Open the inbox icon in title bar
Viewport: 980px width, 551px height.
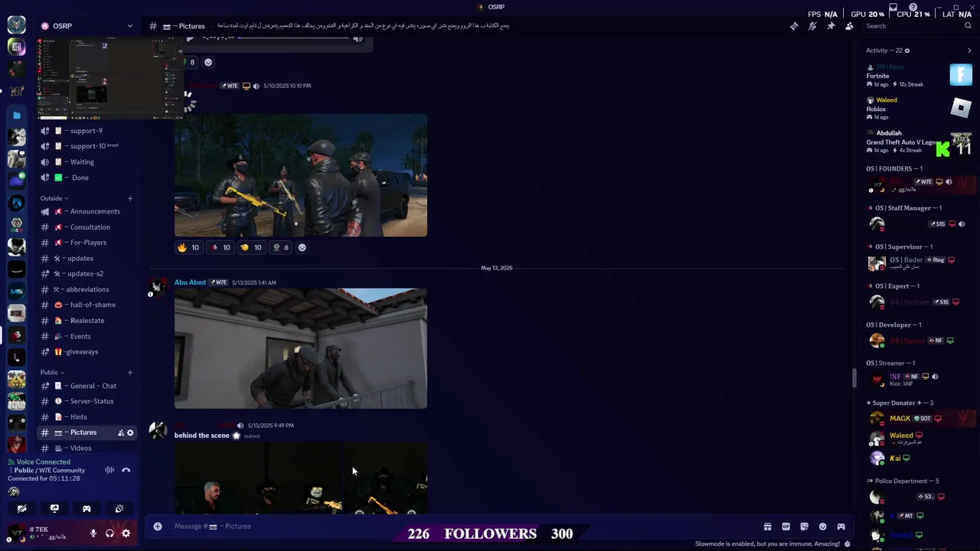893,7
